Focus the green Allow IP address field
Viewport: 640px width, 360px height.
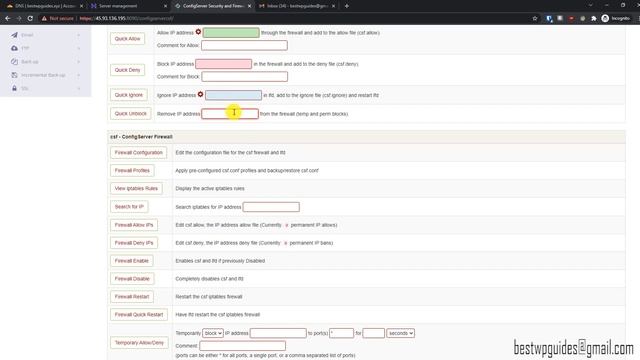coord(231,32)
